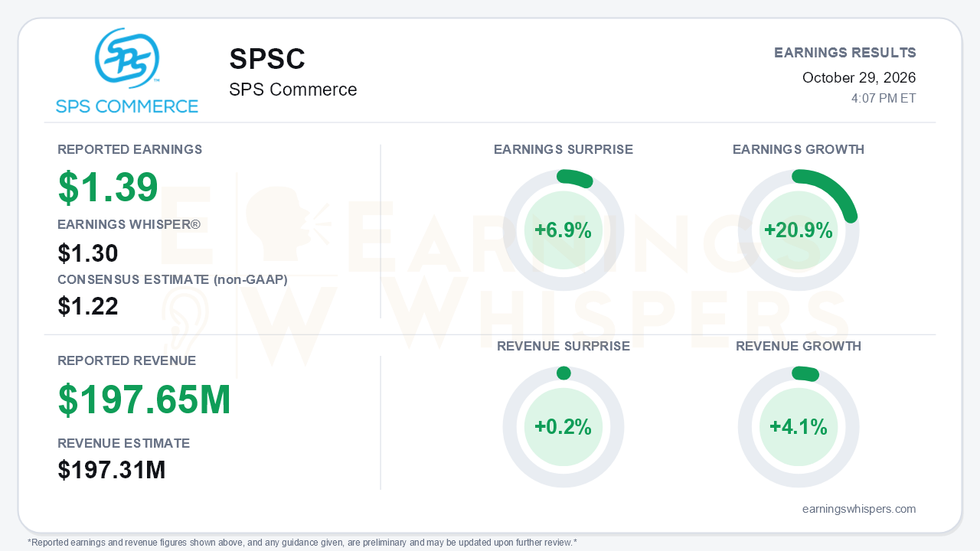
Task: Click CONSENSUS ESTIMATE (non-GAAP) label
Action: coord(172,280)
